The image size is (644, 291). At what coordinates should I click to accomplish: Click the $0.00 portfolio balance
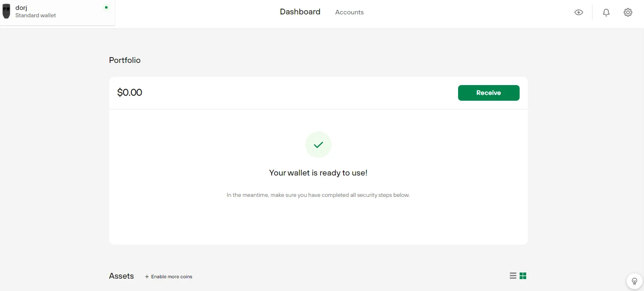[x=130, y=92]
